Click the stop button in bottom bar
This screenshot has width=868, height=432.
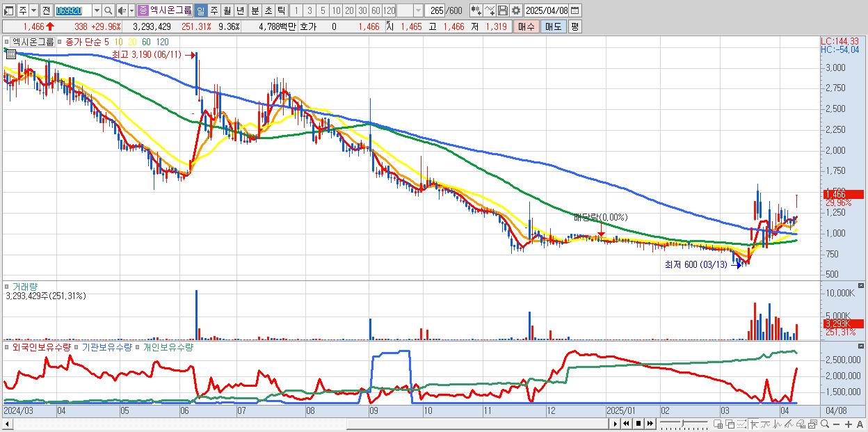[638, 424]
